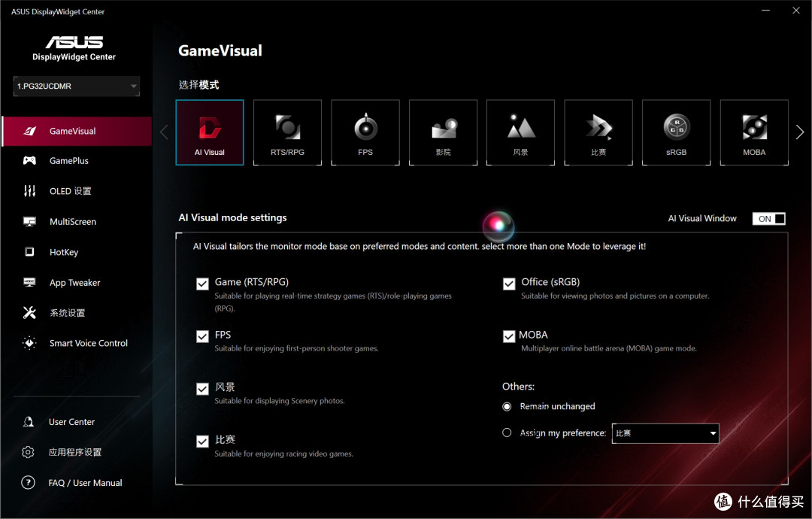Select the Remain unchanged radio button

pyautogui.click(x=507, y=407)
